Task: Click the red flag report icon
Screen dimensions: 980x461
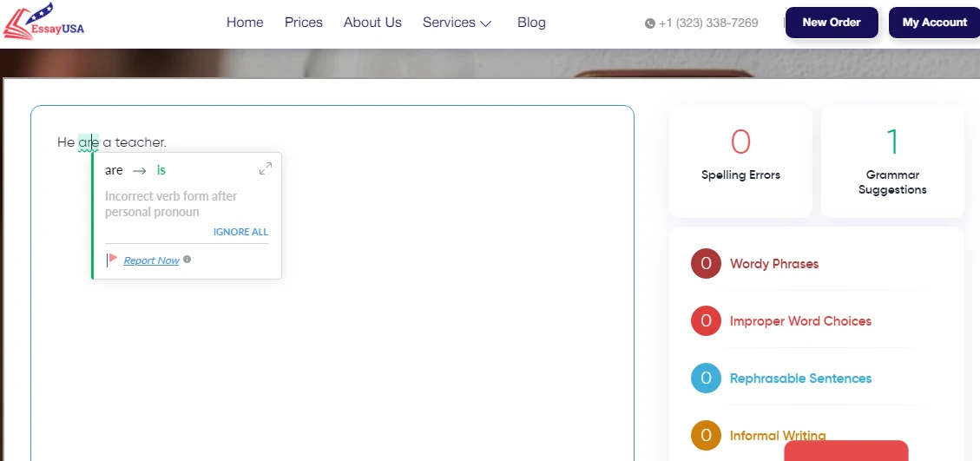Action: tap(112, 260)
